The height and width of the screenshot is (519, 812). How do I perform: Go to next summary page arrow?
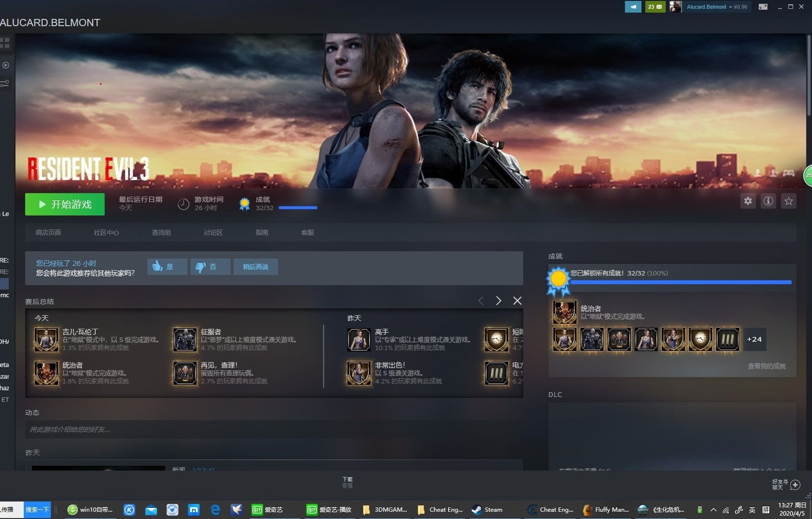pyautogui.click(x=498, y=301)
